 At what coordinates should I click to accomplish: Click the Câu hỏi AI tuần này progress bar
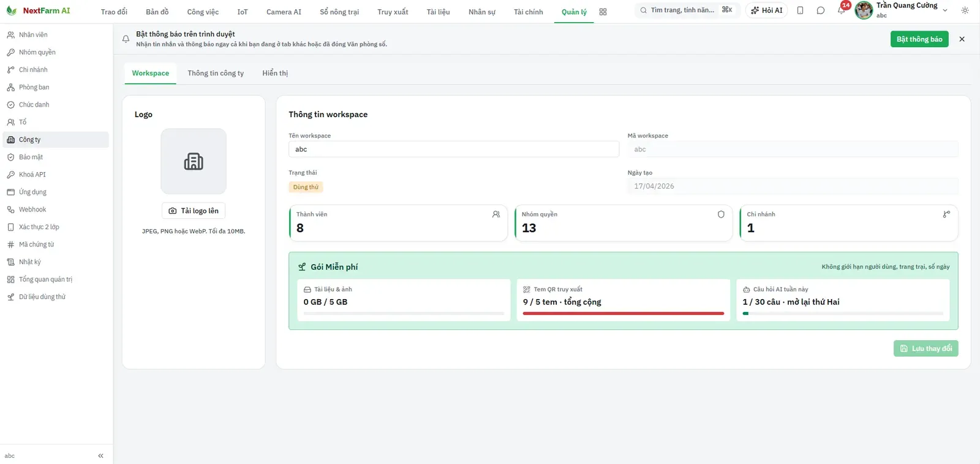(x=843, y=313)
